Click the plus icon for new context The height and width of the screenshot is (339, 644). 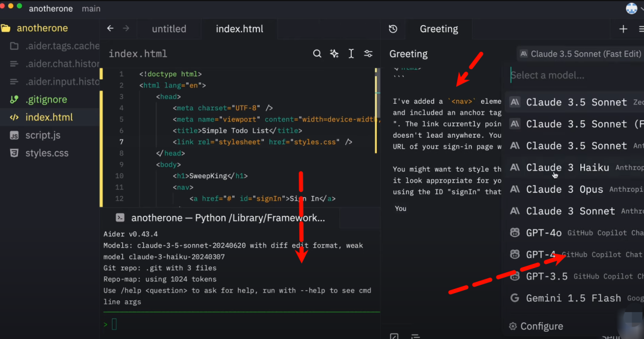coord(623,29)
